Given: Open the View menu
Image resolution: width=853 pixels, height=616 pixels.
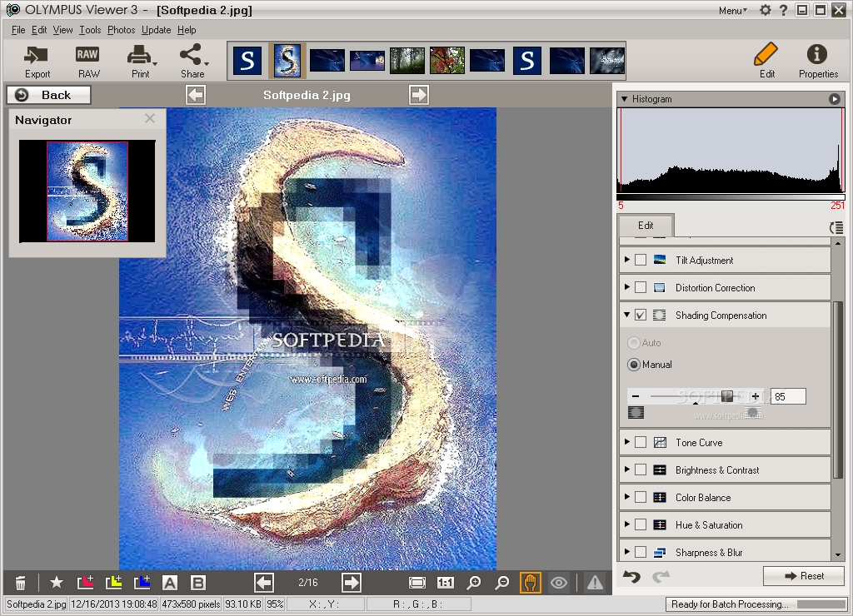Looking at the screenshot, I should pos(62,30).
